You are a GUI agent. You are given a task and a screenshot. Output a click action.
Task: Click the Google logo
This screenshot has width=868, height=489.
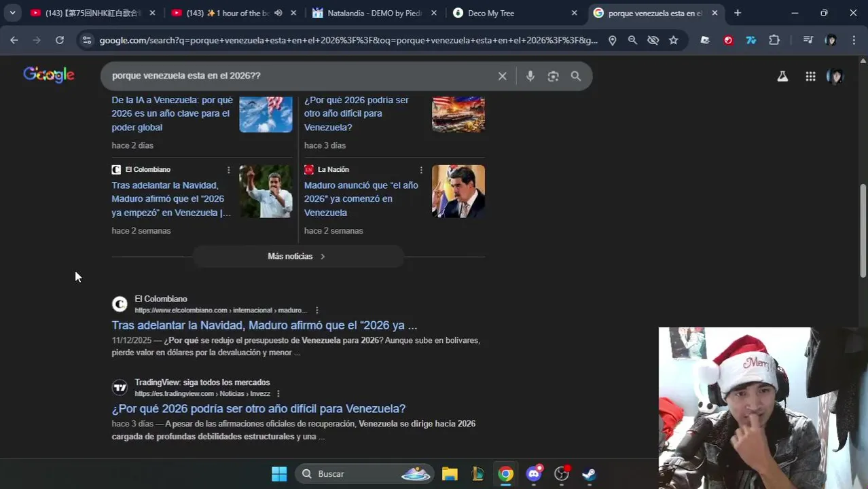coord(49,75)
